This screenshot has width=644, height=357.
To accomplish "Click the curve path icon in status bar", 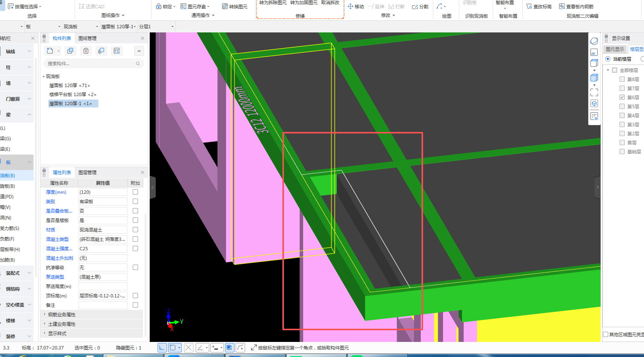I will [x=241, y=348].
